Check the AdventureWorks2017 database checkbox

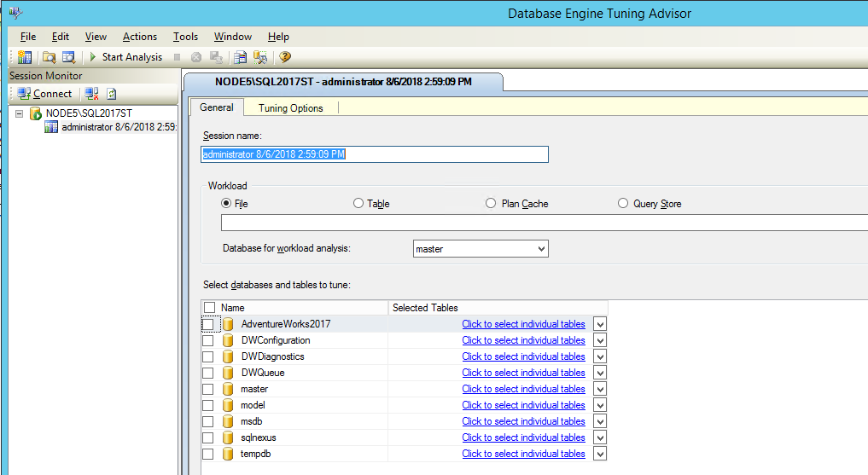(208, 324)
